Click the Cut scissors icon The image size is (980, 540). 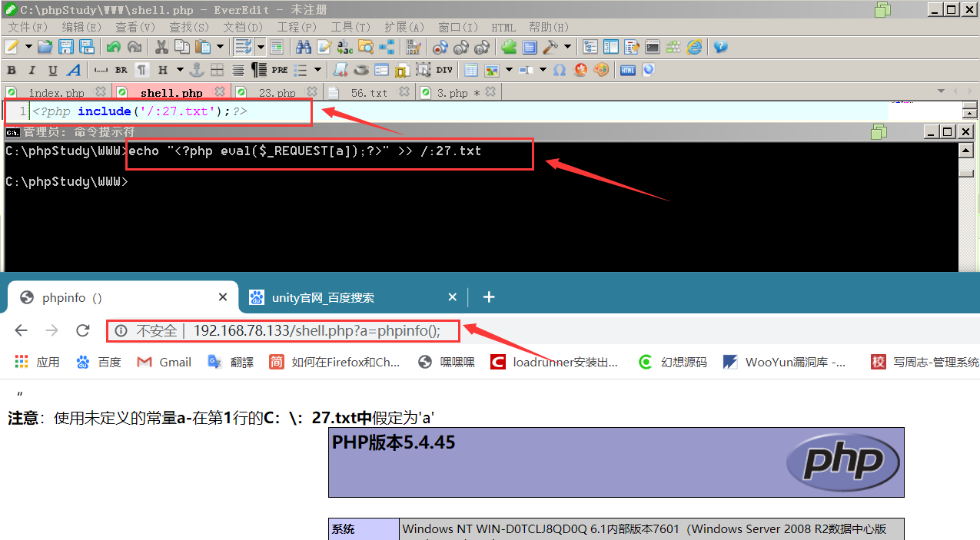(x=161, y=47)
